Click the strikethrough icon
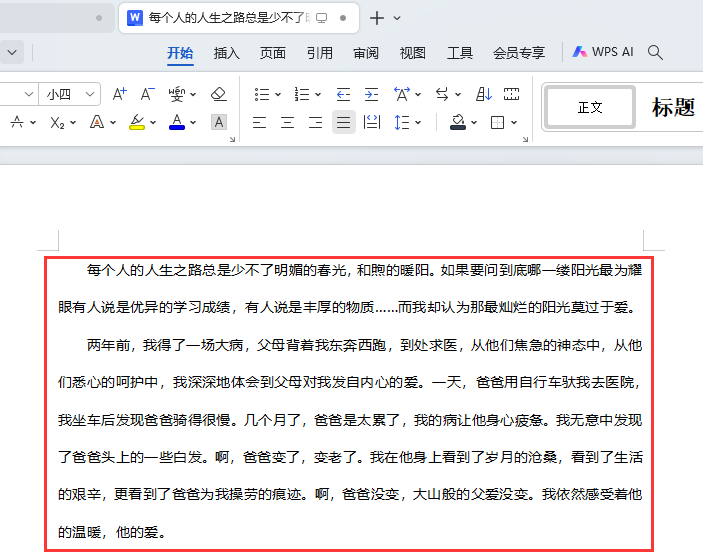The height and width of the screenshot is (559, 703). [17, 122]
